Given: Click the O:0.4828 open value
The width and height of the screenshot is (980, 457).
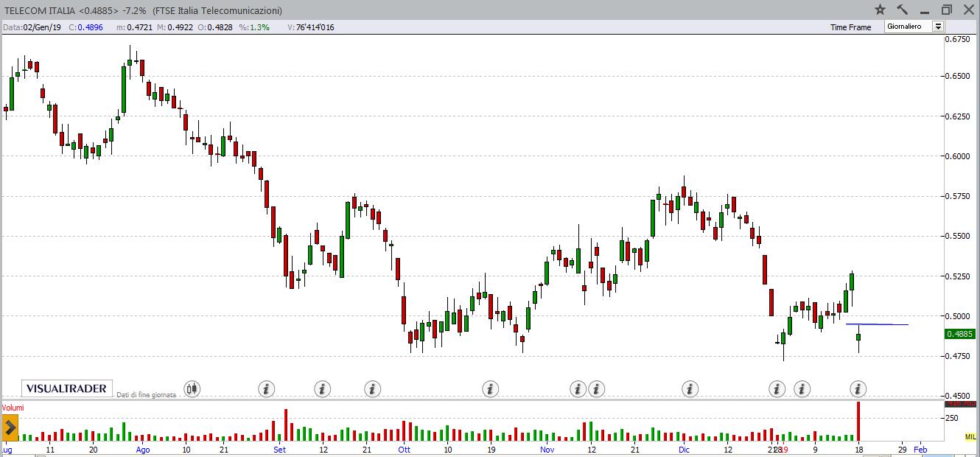Looking at the screenshot, I should point(216,27).
